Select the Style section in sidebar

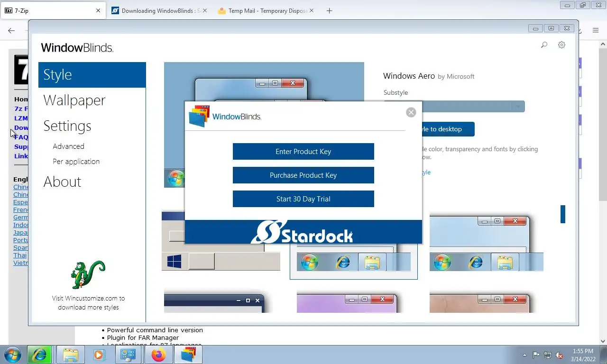click(x=92, y=75)
